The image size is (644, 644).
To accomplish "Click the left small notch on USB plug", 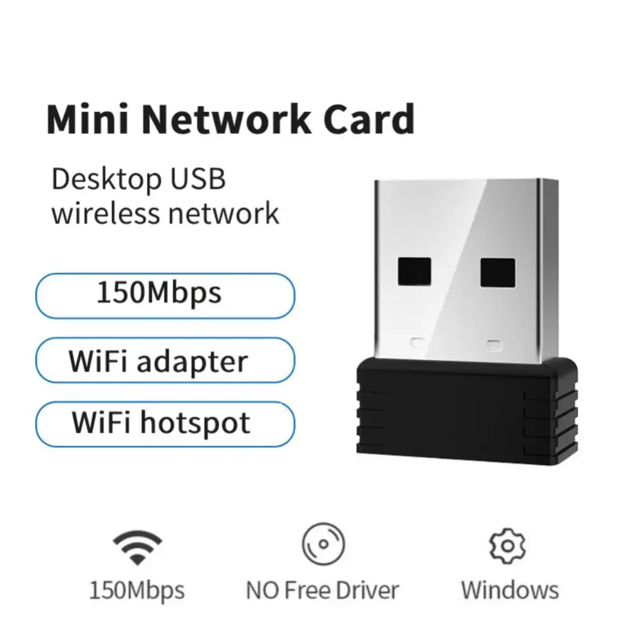I will (x=418, y=342).
